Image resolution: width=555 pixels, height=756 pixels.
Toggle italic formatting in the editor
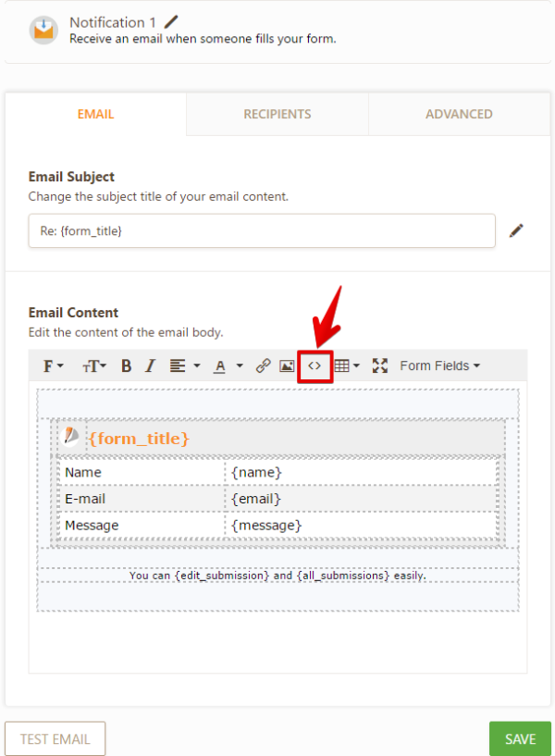[x=150, y=366]
